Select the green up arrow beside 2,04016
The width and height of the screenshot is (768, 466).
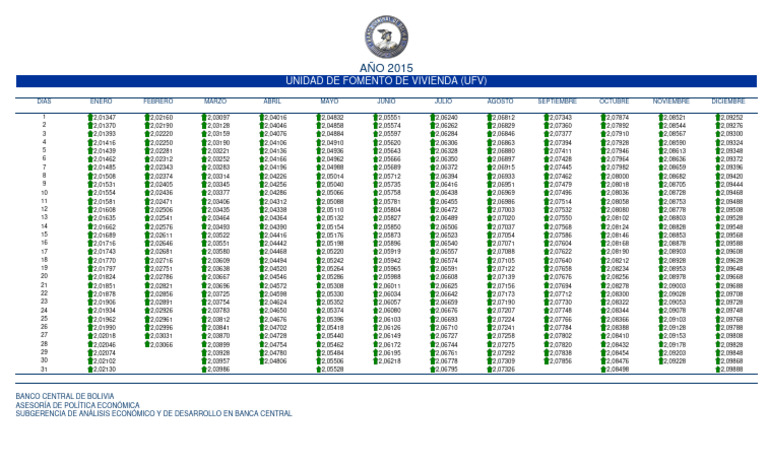[x=261, y=118]
